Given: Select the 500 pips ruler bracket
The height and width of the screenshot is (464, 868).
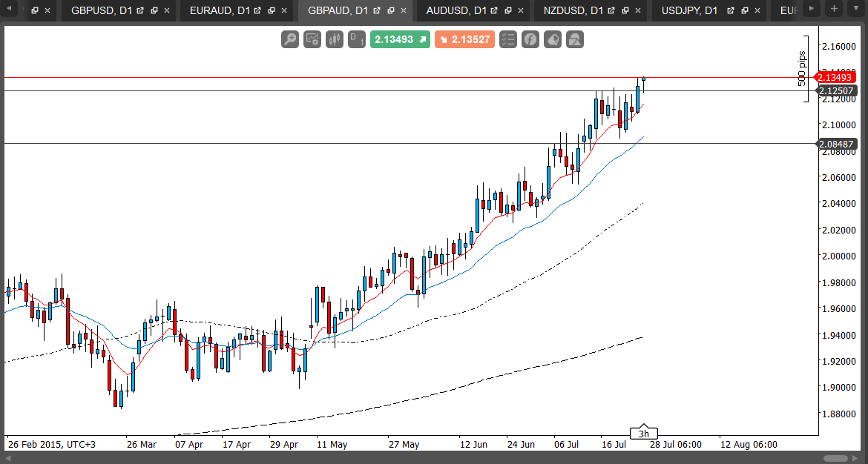Looking at the screenshot, I should pos(803,69).
